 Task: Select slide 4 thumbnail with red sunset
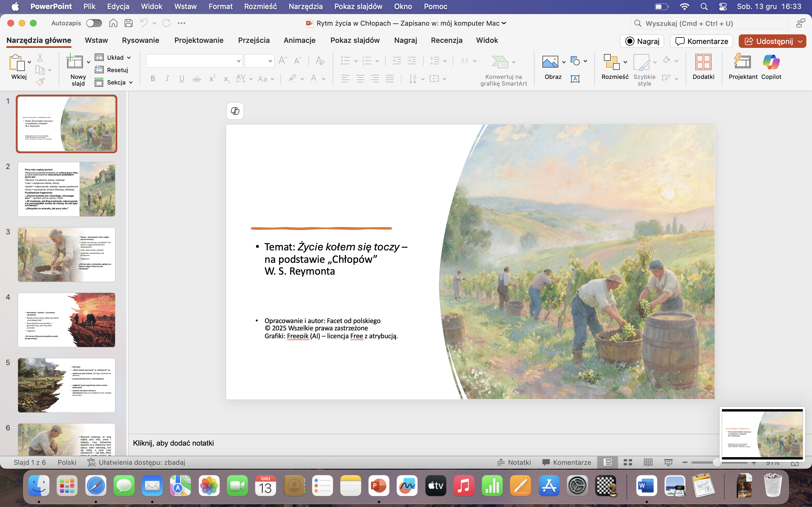(67, 320)
